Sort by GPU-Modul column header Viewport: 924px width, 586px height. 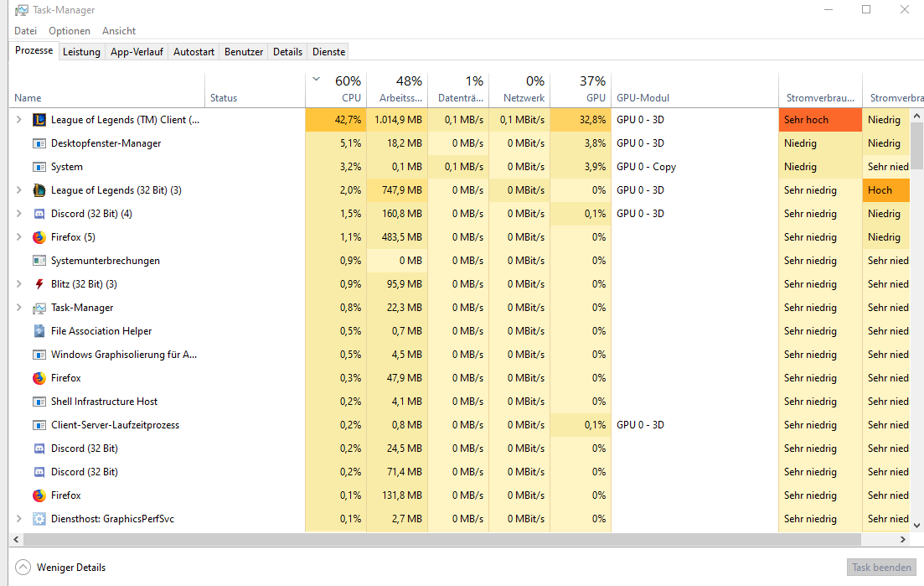tap(694, 91)
